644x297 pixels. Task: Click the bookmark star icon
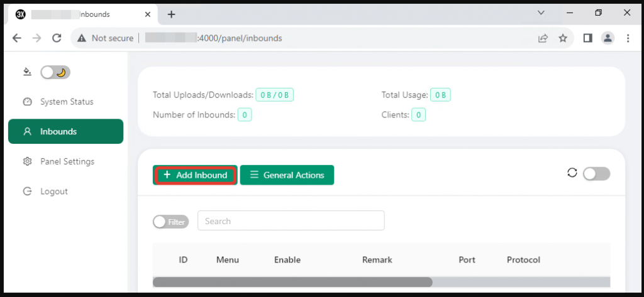(563, 38)
